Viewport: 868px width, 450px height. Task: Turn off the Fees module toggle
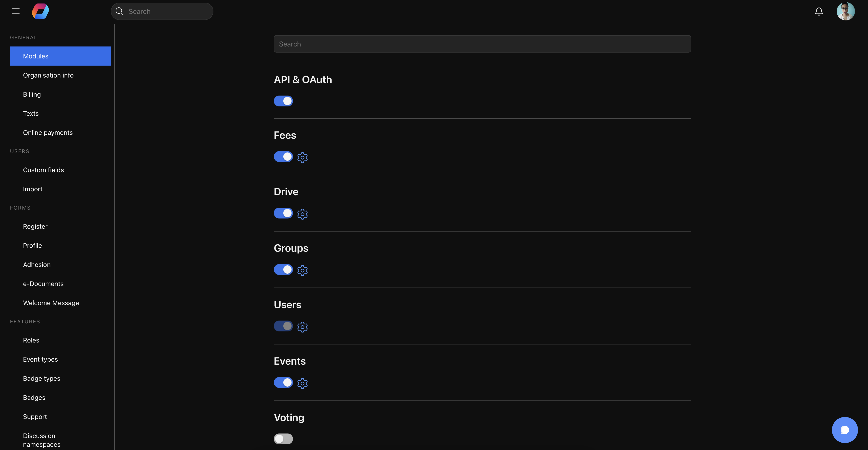283,157
